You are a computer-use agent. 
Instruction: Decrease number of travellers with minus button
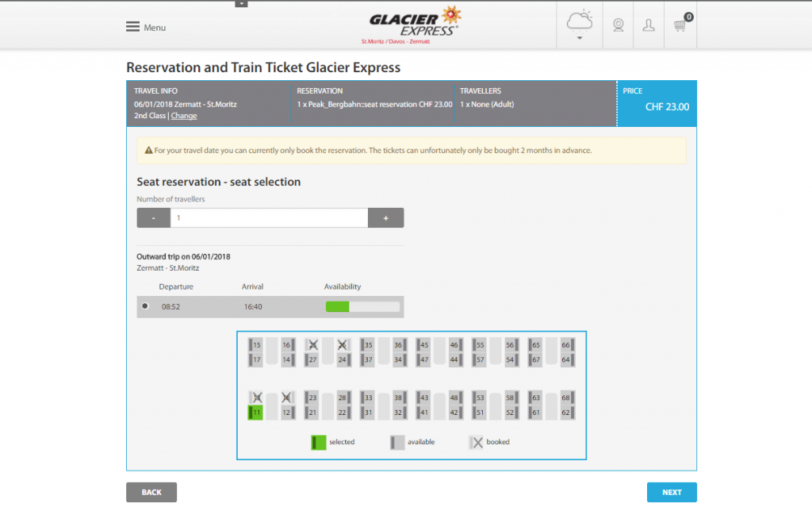pos(153,217)
